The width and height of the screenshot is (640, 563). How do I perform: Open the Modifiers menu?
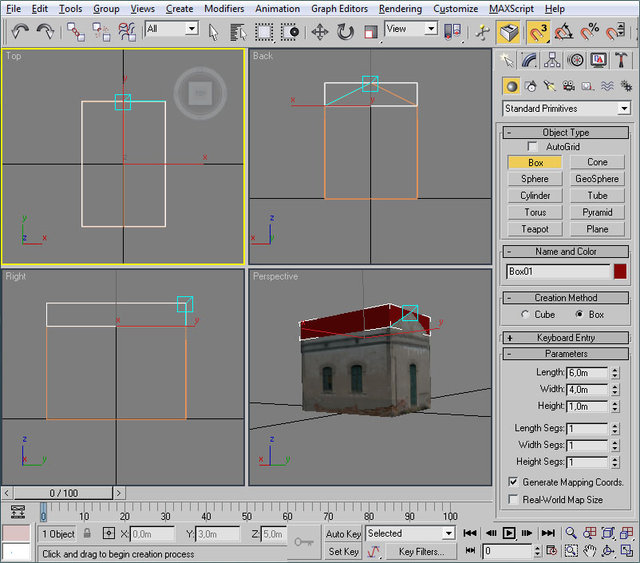(x=223, y=9)
